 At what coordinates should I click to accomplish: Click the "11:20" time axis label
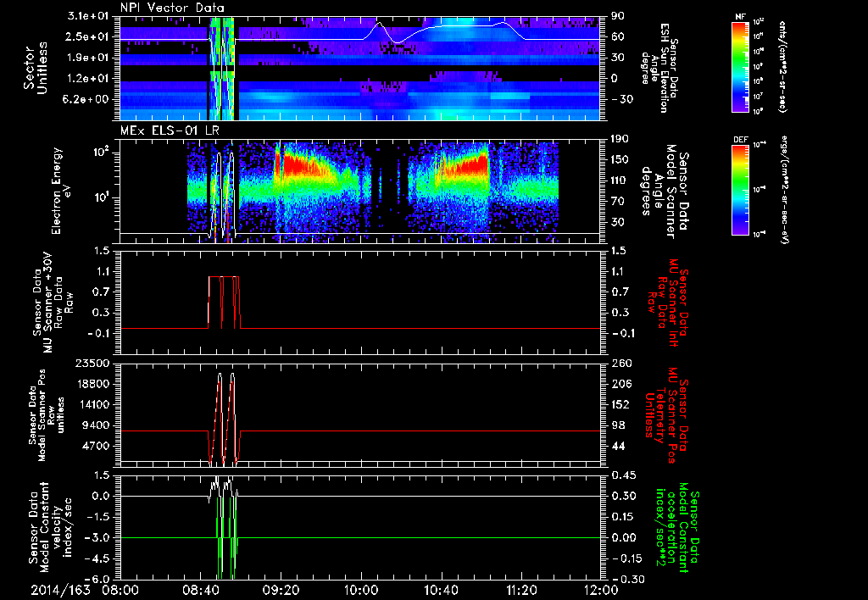click(521, 590)
